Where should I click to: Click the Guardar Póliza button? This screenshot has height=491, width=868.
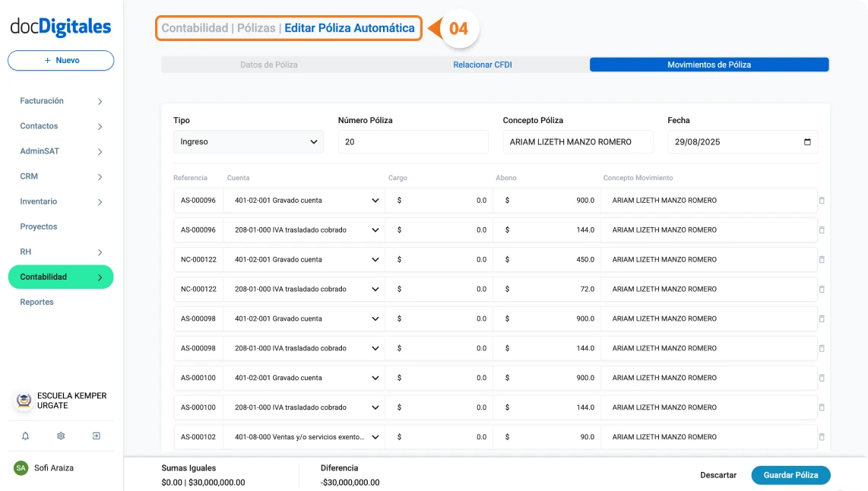790,475
